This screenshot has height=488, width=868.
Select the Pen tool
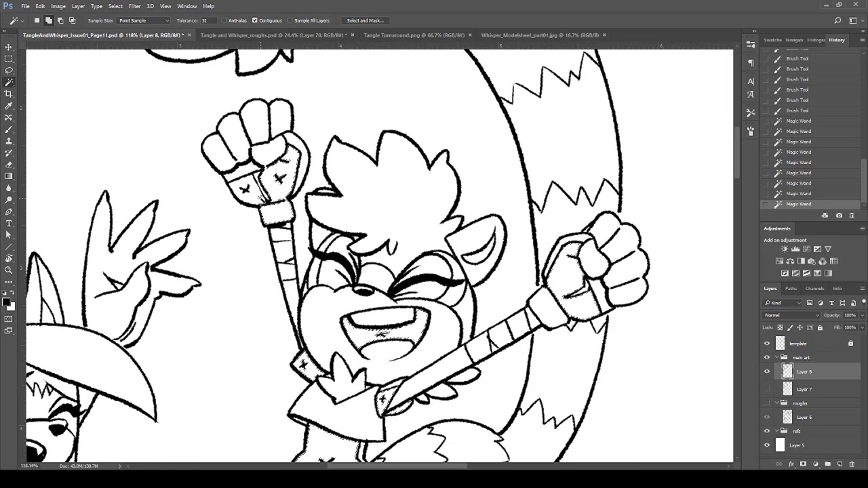9,211
